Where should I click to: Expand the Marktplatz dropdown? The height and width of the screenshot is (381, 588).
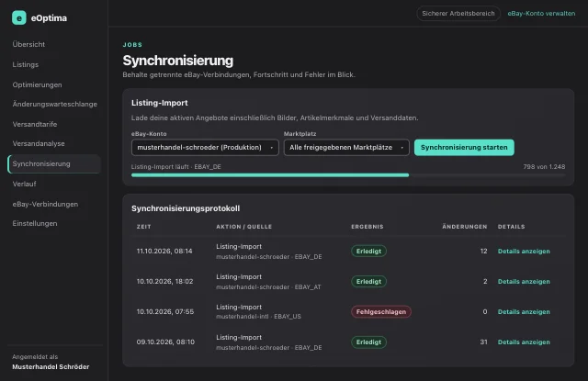point(346,147)
